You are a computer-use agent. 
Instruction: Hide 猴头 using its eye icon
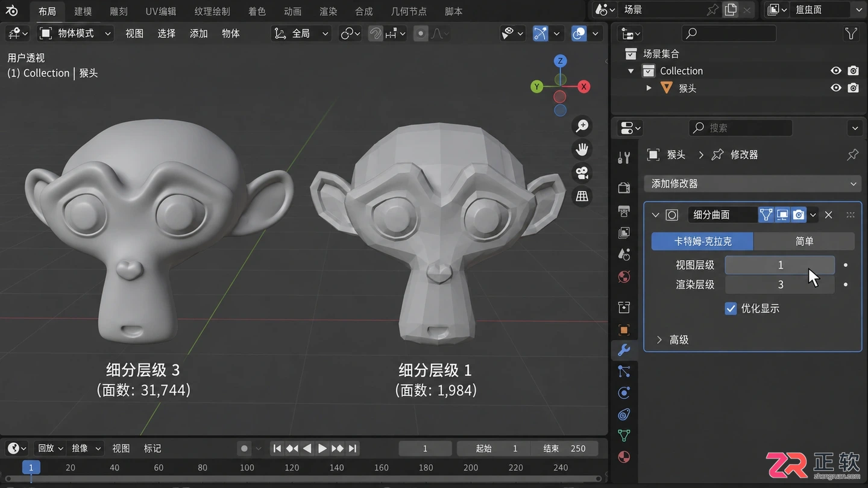tap(835, 88)
